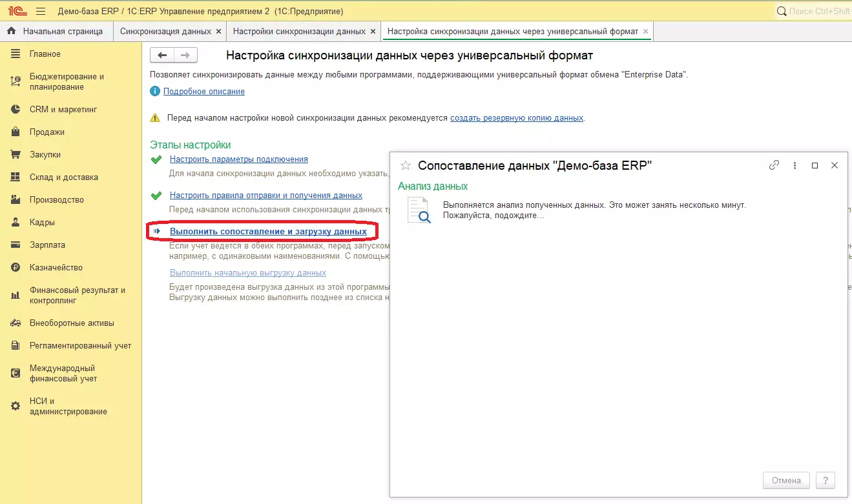Open Настроить параметры подключения link
Image resolution: width=852 pixels, height=504 pixels.
coord(239,159)
